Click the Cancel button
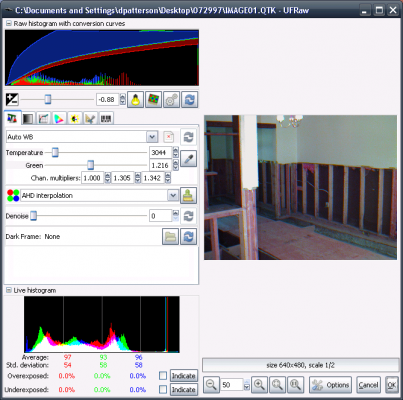403x400 pixels. coord(368,385)
